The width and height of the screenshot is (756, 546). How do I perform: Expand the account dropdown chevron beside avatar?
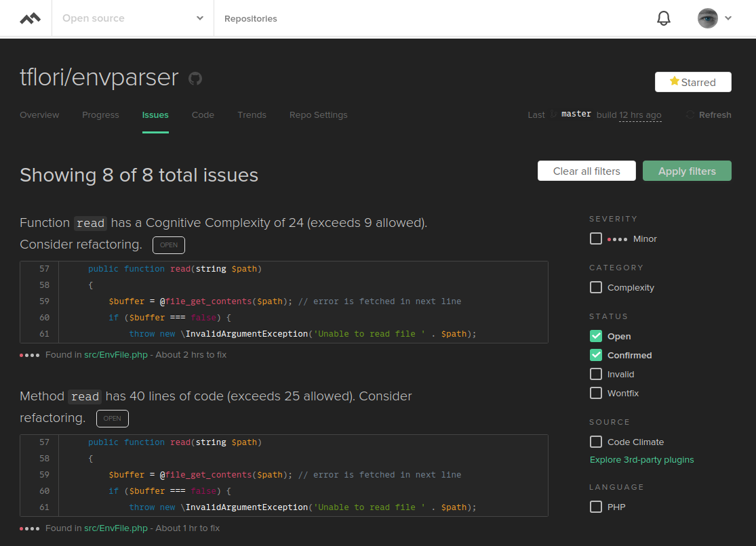(x=728, y=18)
